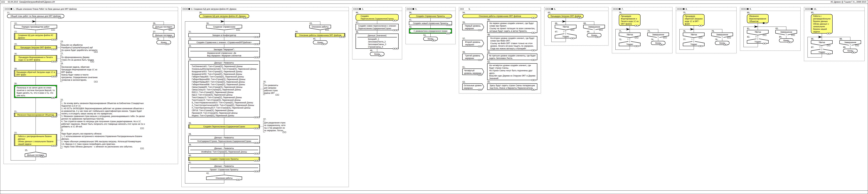Click comment 37 'Для разделения строк по содержимому'
Screen dimensions: 868x194
click(x=275, y=126)
